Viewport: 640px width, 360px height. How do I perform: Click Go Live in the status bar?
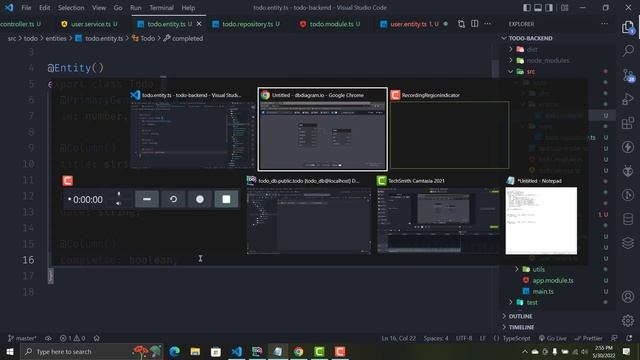[x=553, y=338]
